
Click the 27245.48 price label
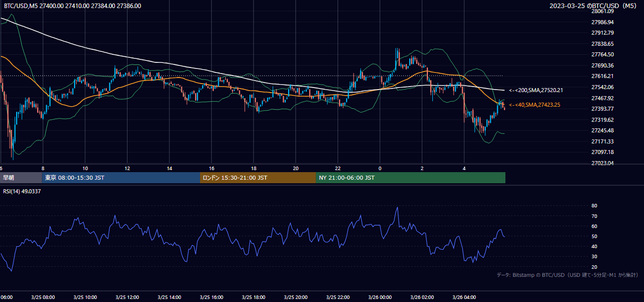[603, 130]
